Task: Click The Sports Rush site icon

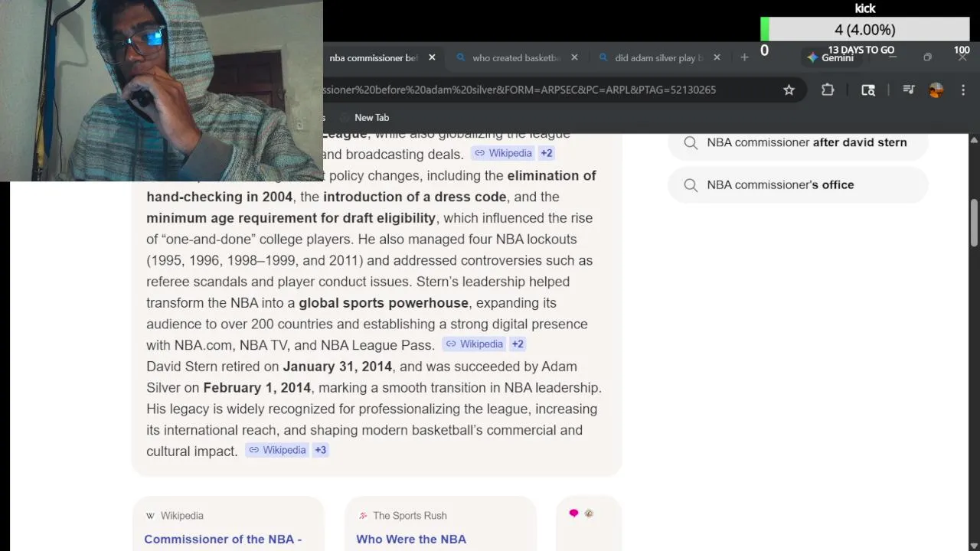Action: pyautogui.click(x=363, y=516)
